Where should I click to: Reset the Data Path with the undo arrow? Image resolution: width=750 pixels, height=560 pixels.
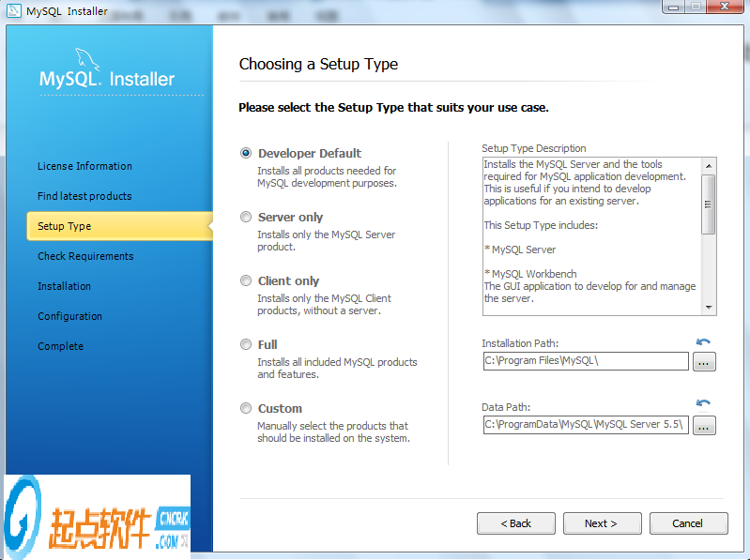click(703, 402)
